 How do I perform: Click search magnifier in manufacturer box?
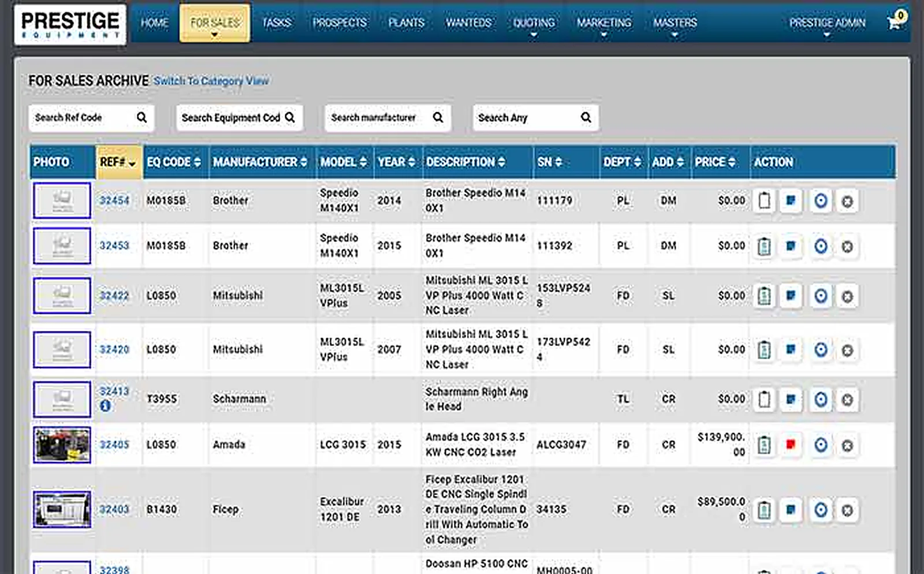coord(438,117)
